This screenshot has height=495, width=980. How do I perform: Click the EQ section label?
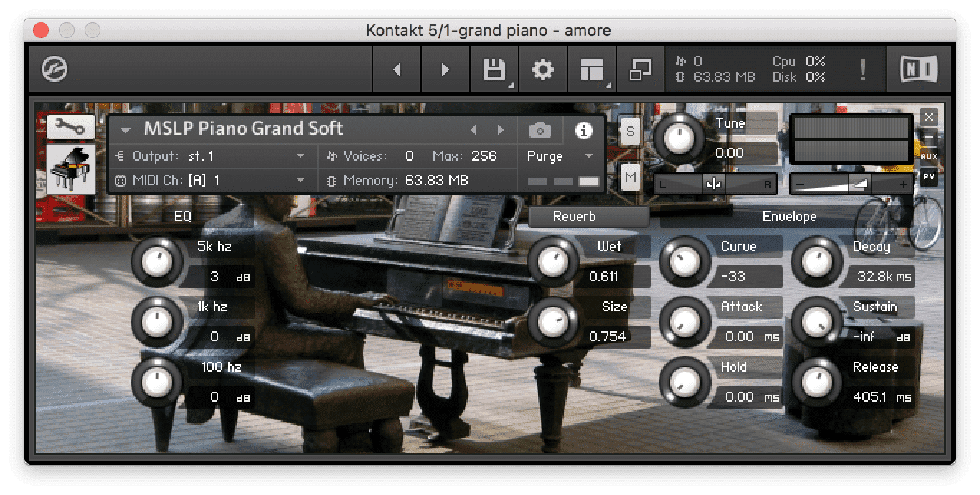pos(183,216)
